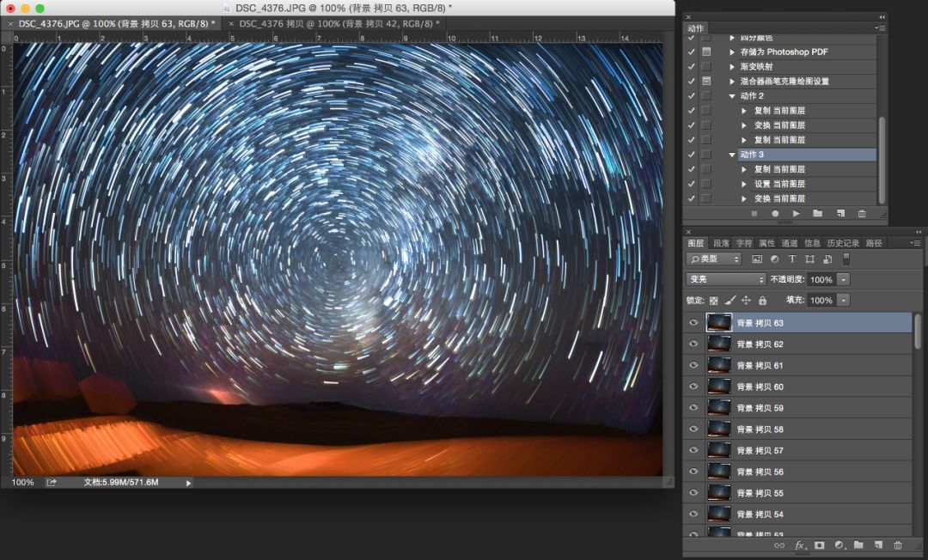The image size is (928, 560).
Task: Create a new layer in Layers panel
Action: coord(878,545)
